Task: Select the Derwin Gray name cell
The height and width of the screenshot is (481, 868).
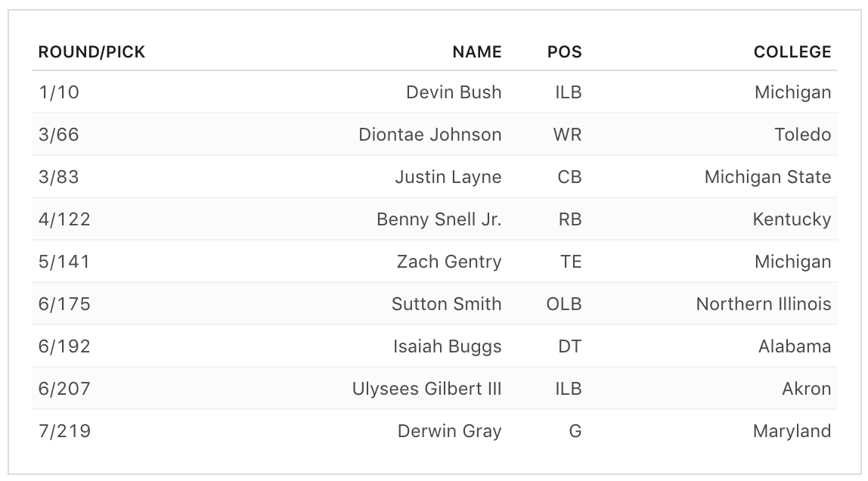Action: (x=449, y=431)
